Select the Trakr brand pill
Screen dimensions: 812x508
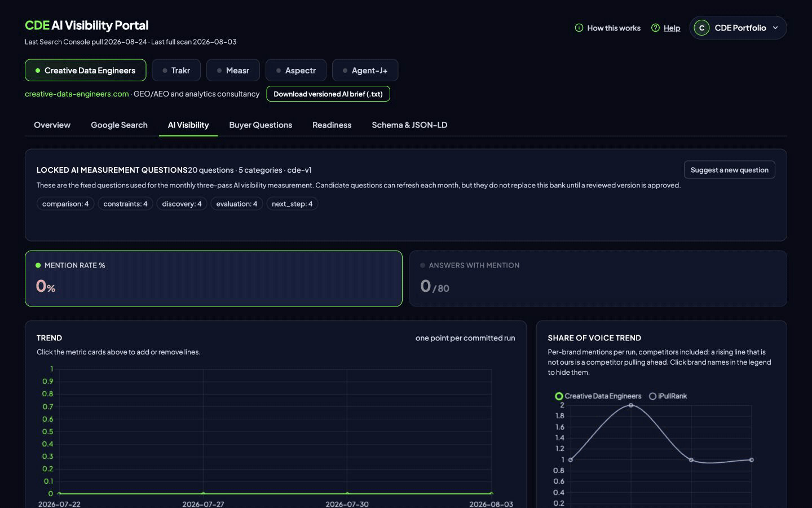tap(176, 71)
